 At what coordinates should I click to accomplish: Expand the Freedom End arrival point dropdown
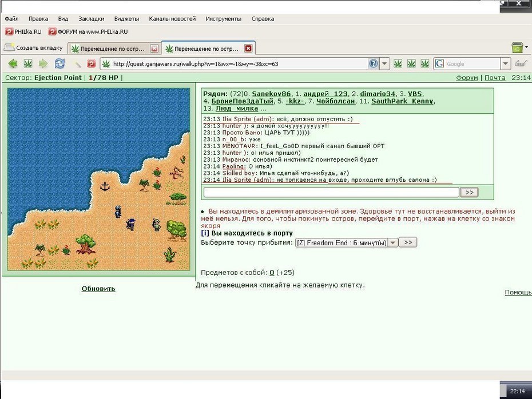pyautogui.click(x=392, y=243)
